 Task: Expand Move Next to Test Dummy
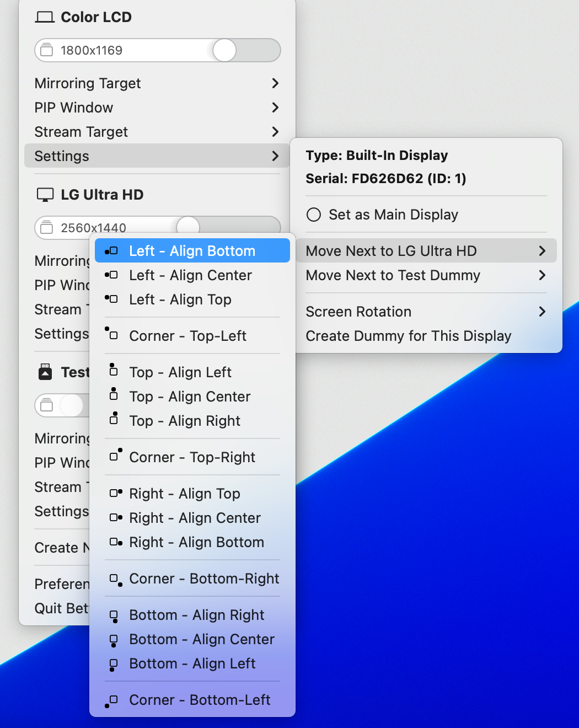pos(393,275)
